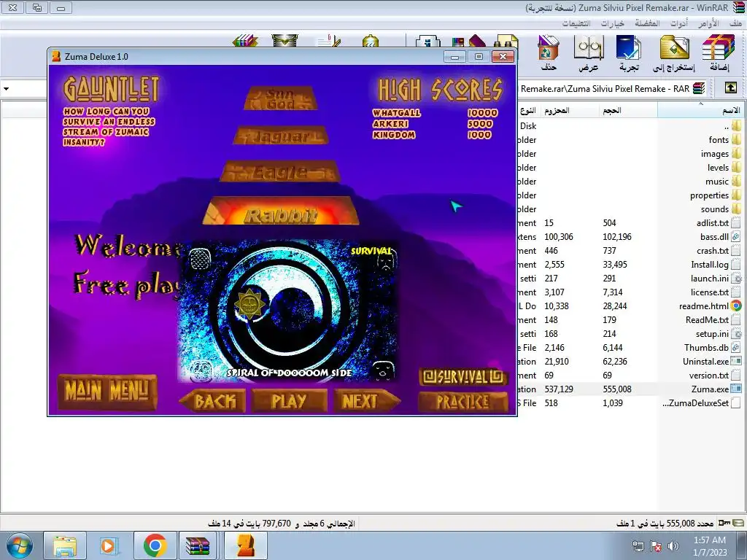Click the Test (تجربة) toolbar icon
This screenshot has height=560, width=747.
pos(629,52)
